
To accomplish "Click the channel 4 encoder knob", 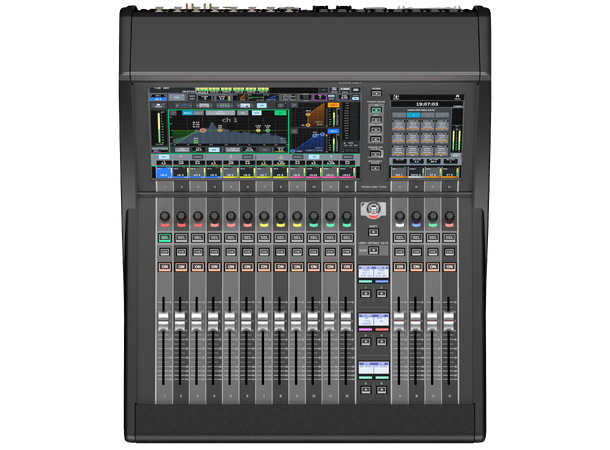I will point(214,216).
